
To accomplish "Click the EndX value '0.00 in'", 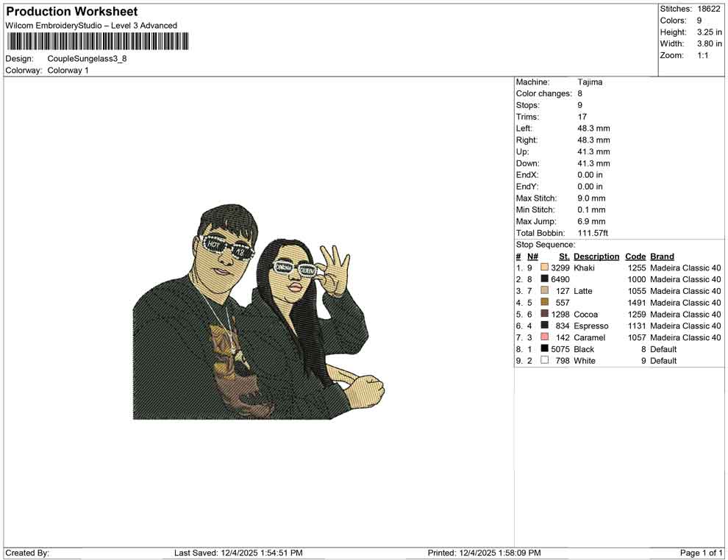I will point(590,175).
